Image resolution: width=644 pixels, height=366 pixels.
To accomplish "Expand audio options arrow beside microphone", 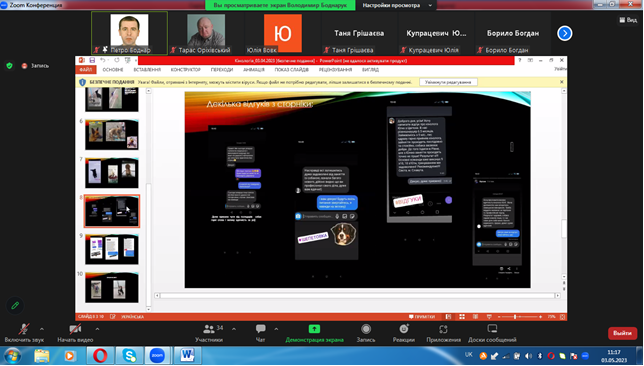I will [x=41, y=329].
